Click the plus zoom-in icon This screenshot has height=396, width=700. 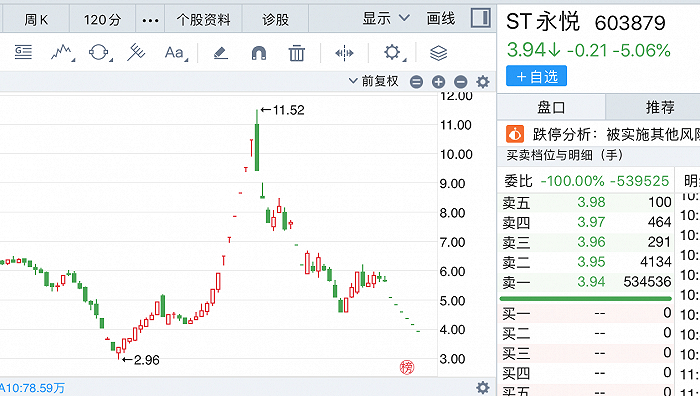coord(439,82)
